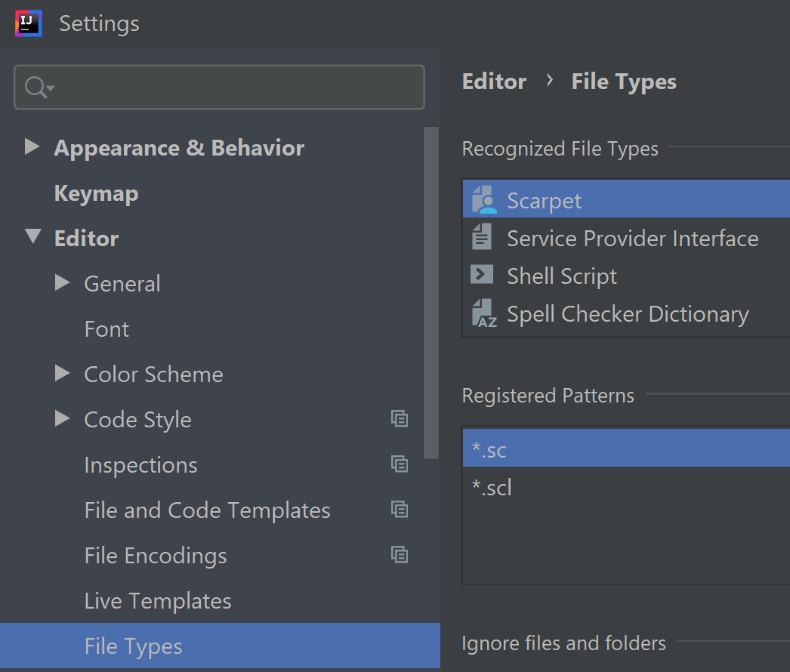Open File Encodings settings
The width and height of the screenshot is (790, 672).
[156, 556]
